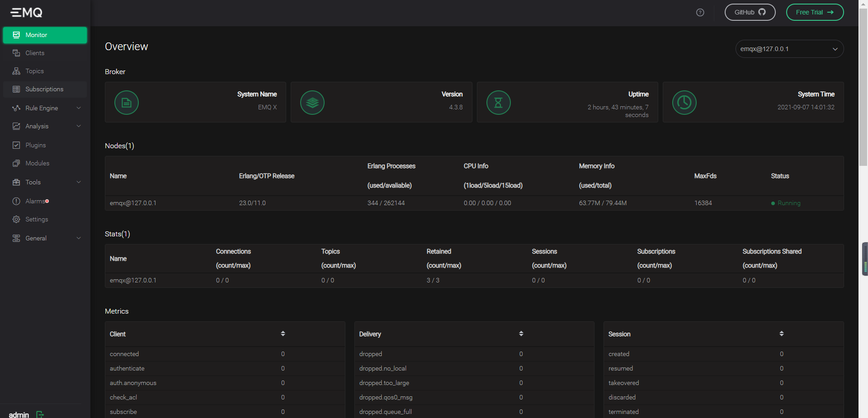
Task: Sort the Session metrics table
Action: [x=782, y=333]
